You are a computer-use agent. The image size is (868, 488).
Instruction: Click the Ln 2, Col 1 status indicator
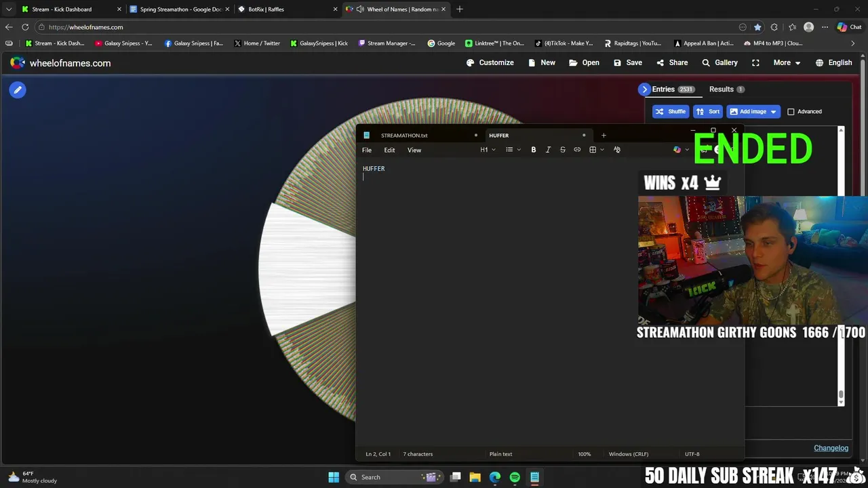click(378, 454)
